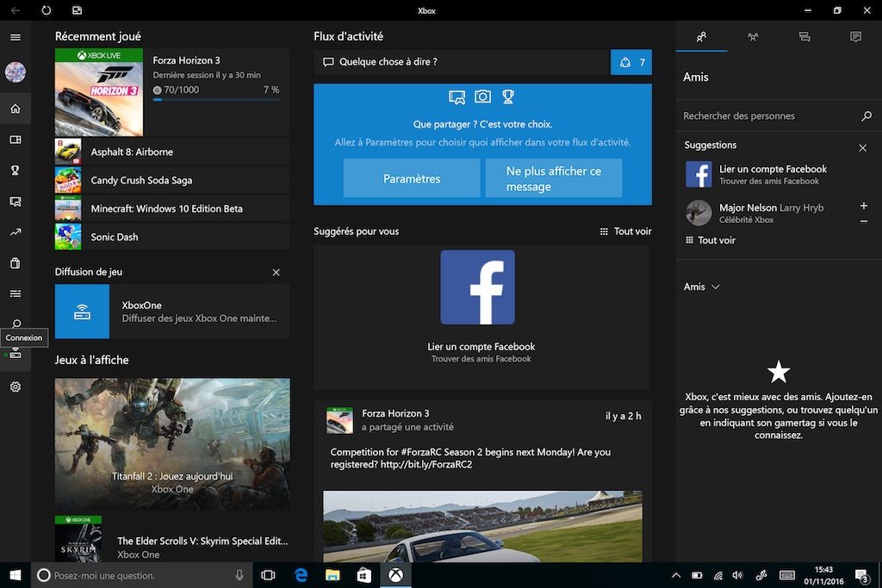Click the camera icon in banner
Screen dimensions: 882x588
pyautogui.click(x=482, y=96)
